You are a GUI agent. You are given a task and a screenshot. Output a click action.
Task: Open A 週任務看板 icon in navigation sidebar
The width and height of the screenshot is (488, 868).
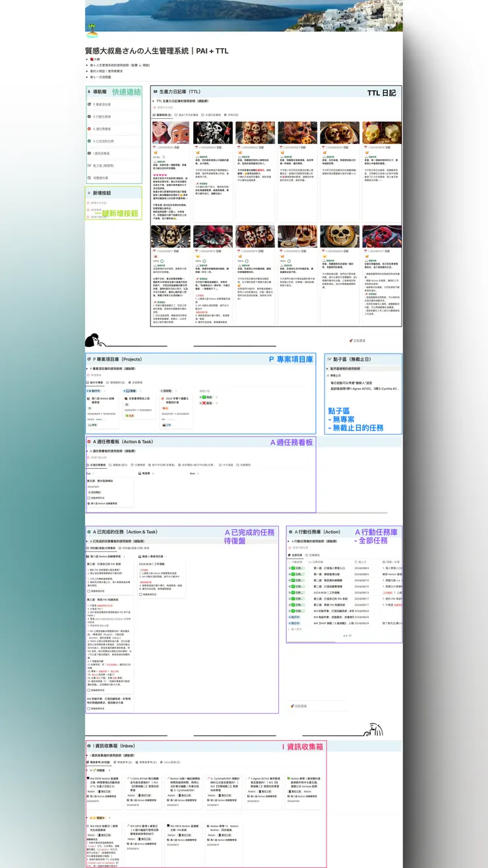point(90,129)
